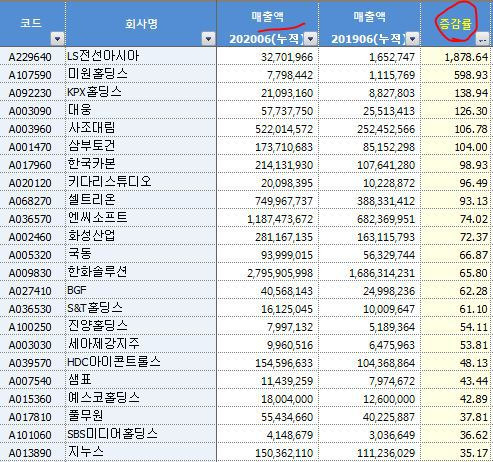Screen dimensions: 493x462
Task: Click company name 풀무원
Action: click(86, 415)
